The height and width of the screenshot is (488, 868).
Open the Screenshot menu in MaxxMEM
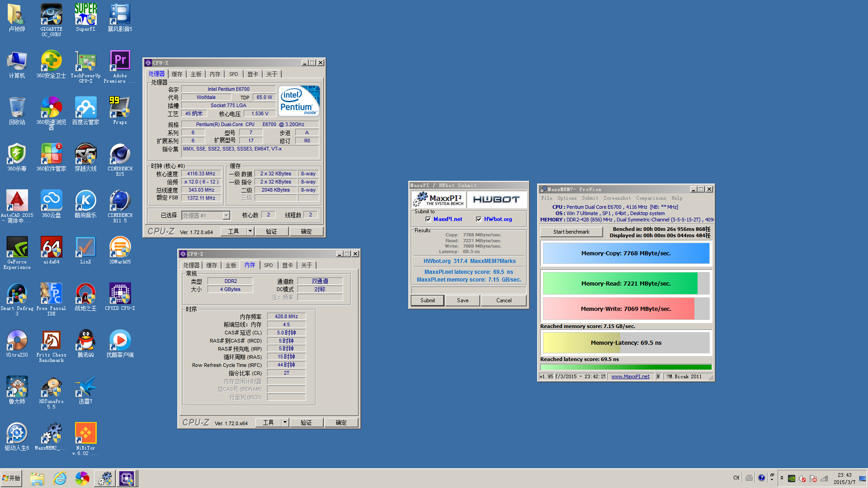pyautogui.click(x=617, y=198)
